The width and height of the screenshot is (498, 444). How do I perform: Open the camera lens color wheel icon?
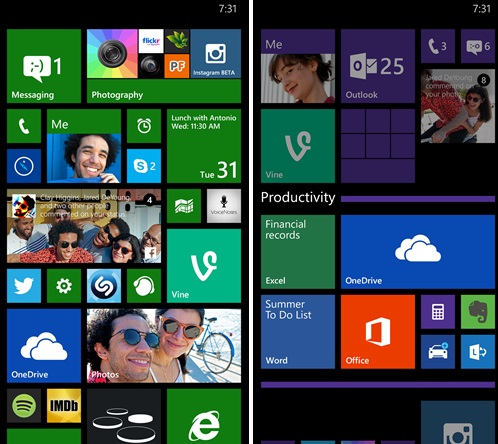click(x=112, y=54)
